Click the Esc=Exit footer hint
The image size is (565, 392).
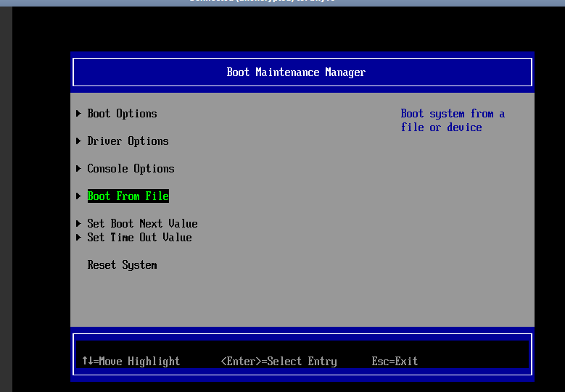(x=395, y=361)
